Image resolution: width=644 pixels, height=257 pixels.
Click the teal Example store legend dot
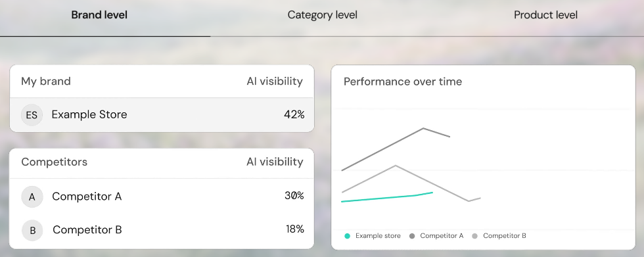point(348,236)
